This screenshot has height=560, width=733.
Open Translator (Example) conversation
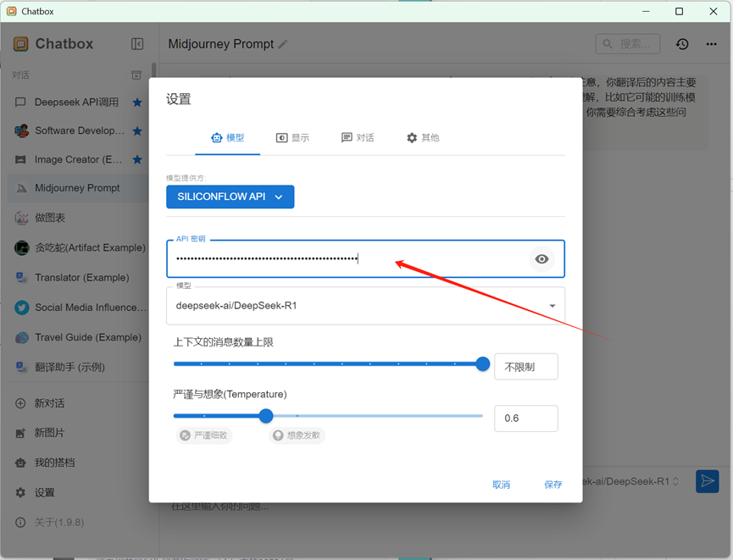tap(77, 278)
